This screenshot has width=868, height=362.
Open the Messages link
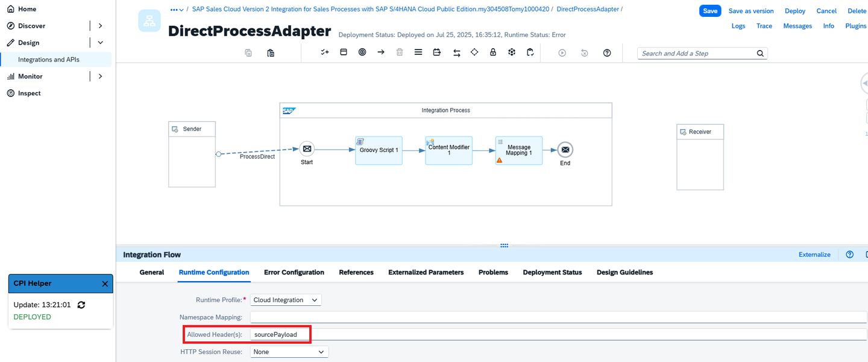797,26
